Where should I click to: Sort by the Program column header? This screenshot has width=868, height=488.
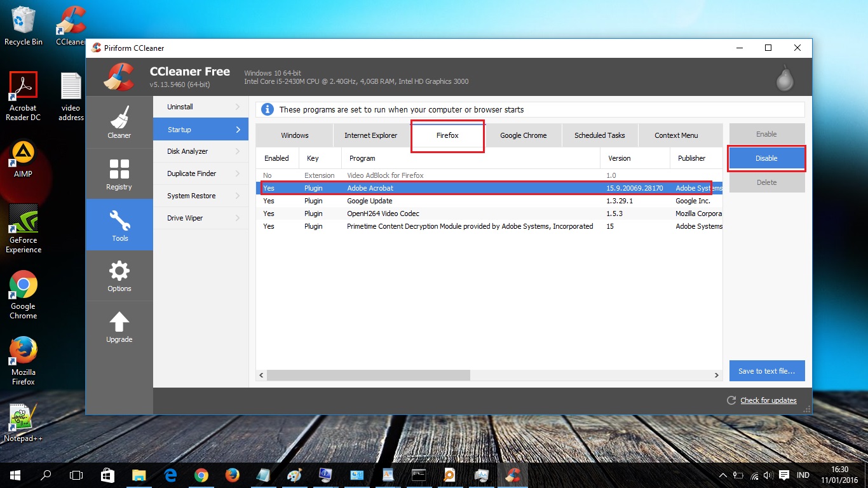pyautogui.click(x=471, y=158)
